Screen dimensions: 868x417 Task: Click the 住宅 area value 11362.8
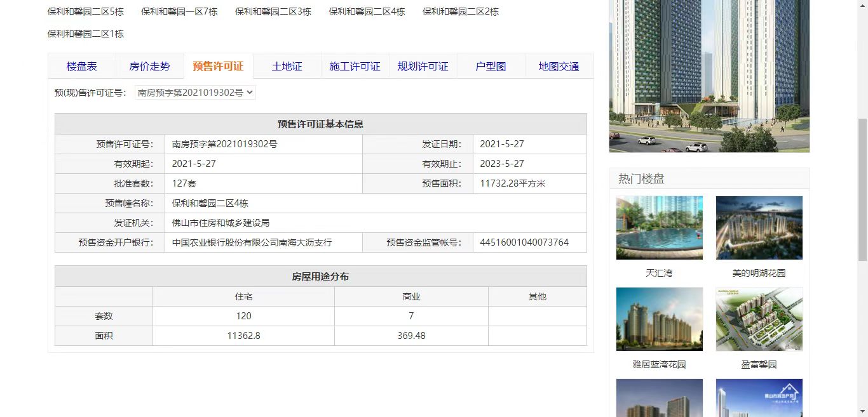243,336
